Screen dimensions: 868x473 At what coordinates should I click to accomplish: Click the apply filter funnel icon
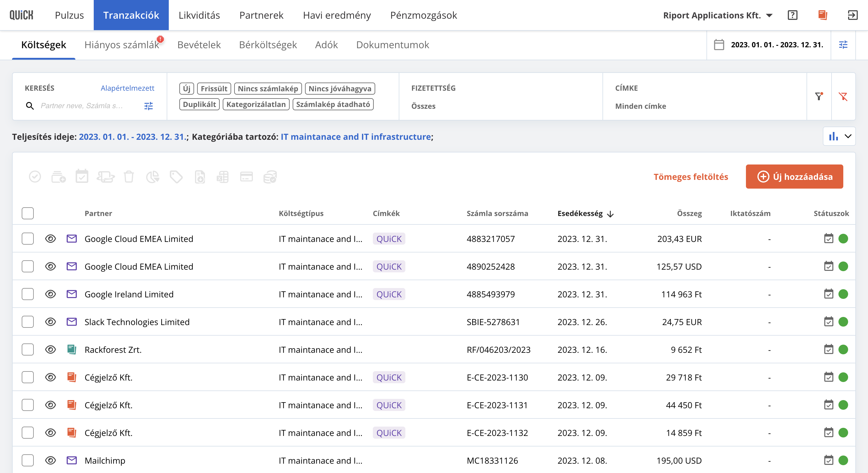(x=819, y=96)
